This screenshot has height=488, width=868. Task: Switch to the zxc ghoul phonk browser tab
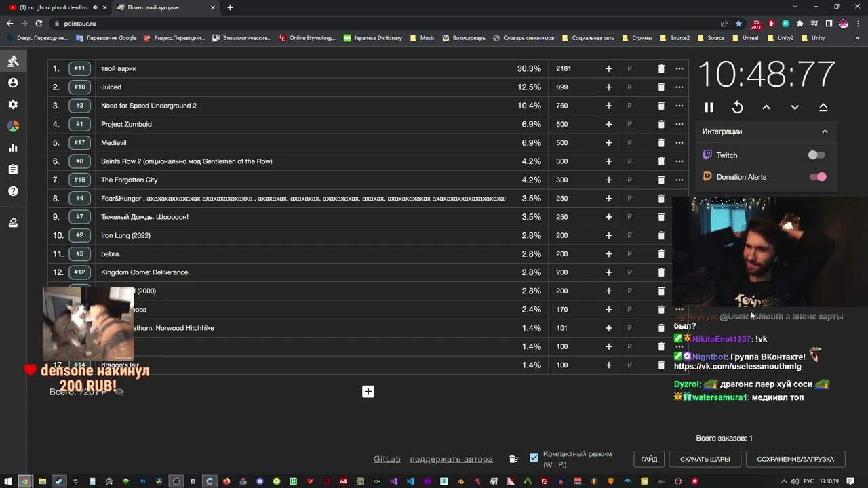point(54,7)
